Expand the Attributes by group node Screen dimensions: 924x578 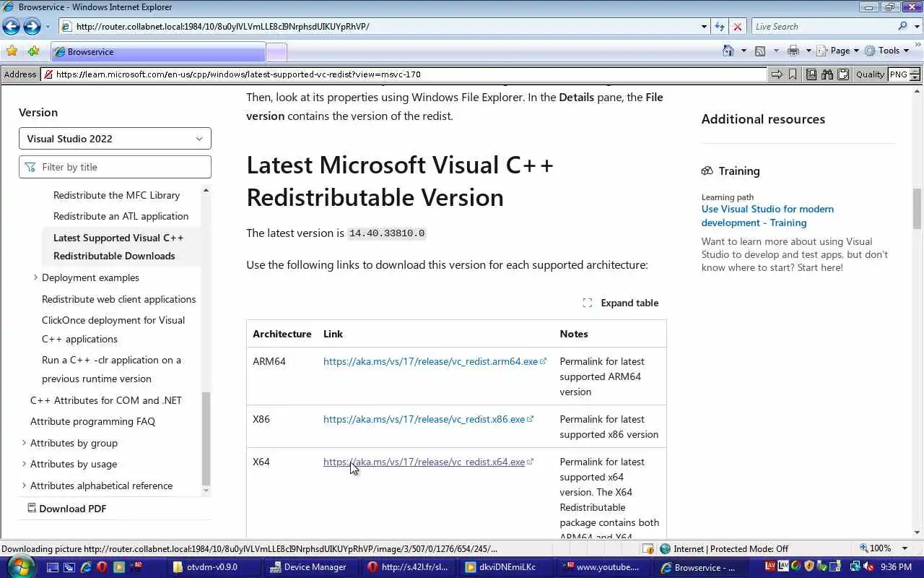24,443
